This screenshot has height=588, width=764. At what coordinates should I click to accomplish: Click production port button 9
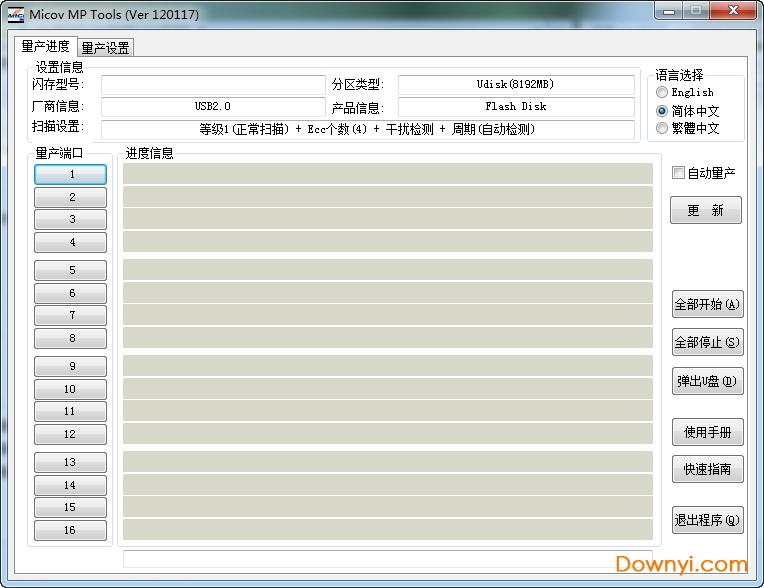pyautogui.click(x=71, y=366)
